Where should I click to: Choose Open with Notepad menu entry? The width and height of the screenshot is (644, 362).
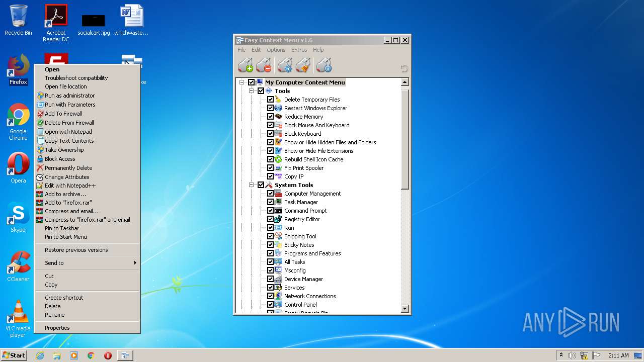pos(88,132)
